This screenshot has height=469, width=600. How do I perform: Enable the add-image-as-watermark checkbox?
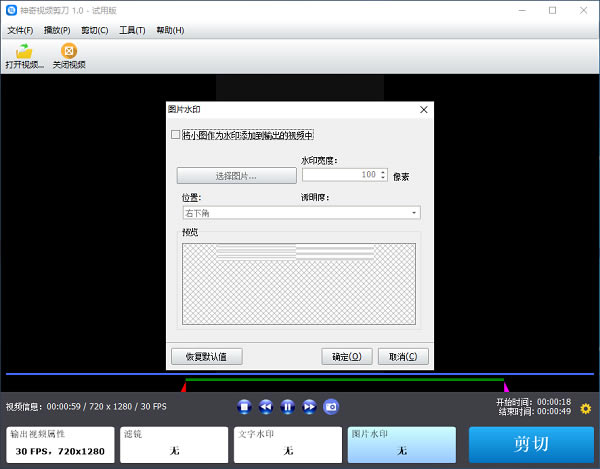tap(176, 134)
